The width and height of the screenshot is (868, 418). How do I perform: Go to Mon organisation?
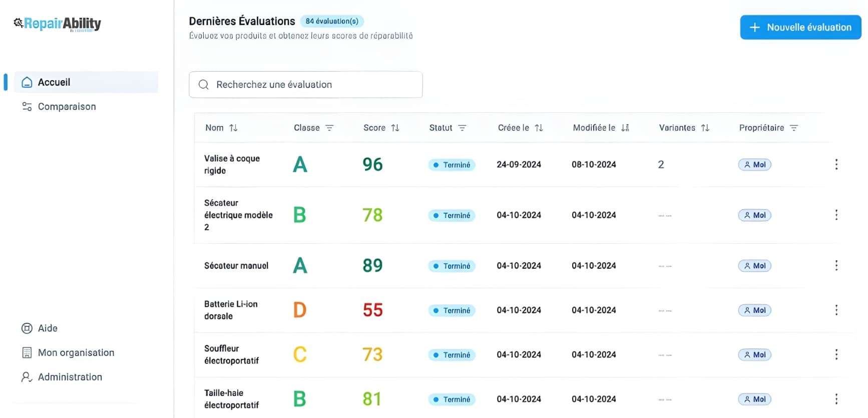click(68, 352)
